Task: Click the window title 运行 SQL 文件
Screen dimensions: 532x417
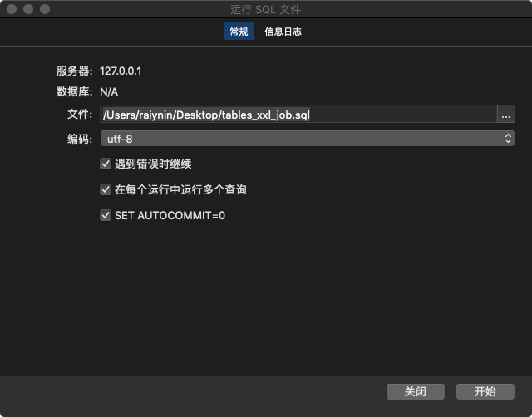Action: [x=266, y=9]
